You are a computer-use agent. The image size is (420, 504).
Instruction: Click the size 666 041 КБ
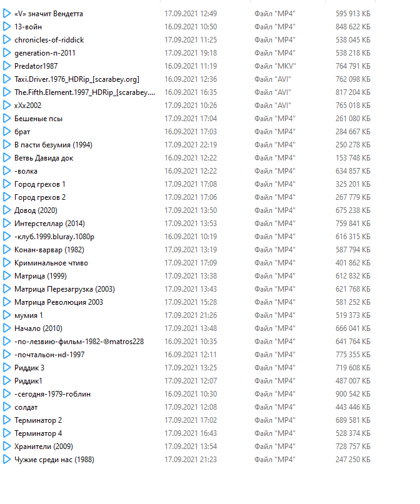pyautogui.click(x=352, y=328)
